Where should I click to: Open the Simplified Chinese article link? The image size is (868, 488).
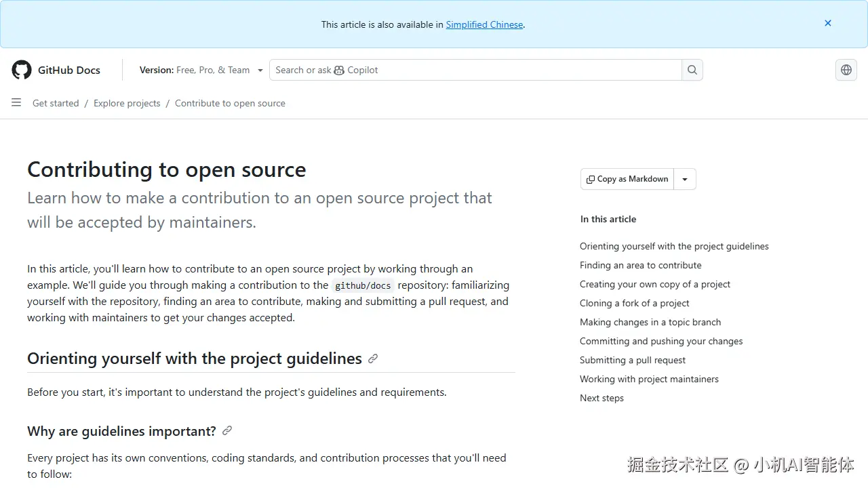coord(484,24)
